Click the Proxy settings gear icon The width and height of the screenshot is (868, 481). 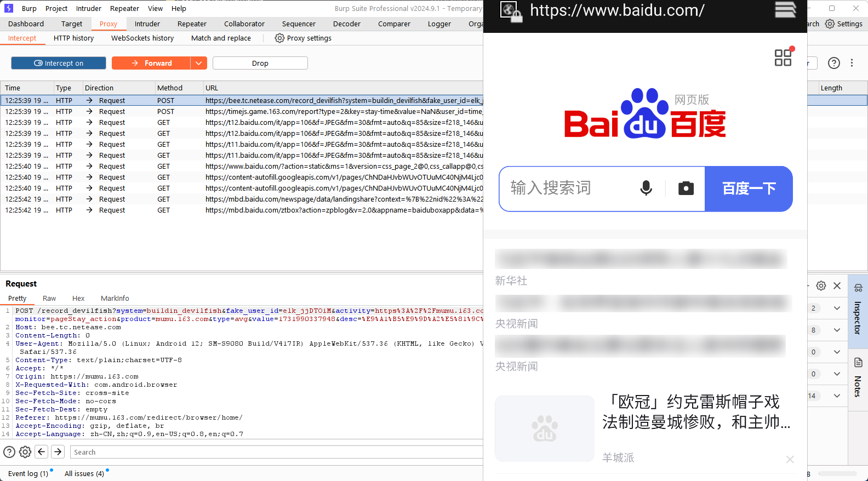279,38
